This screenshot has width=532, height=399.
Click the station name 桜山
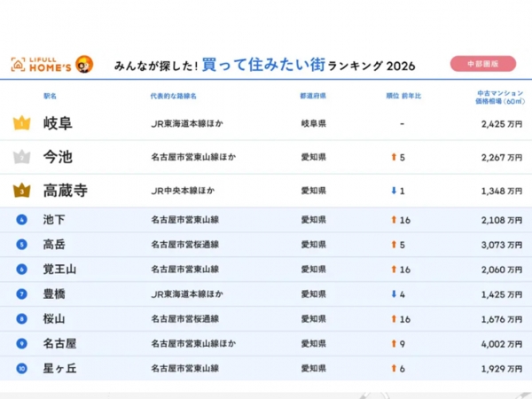(x=54, y=319)
